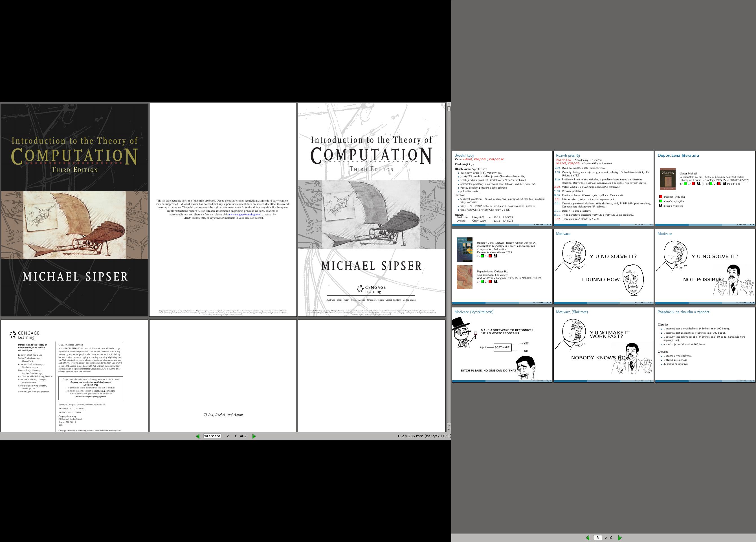This screenshot has width=756, height=542.
Task: Open the www.cengage.com/highered link
Action: (x=245, y=215)
